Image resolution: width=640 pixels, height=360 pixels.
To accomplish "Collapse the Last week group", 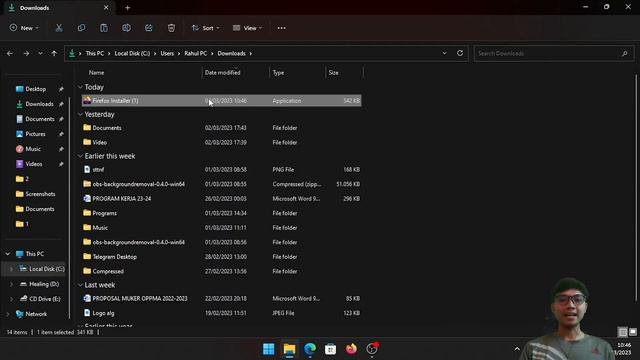I will tap(80, 285).
